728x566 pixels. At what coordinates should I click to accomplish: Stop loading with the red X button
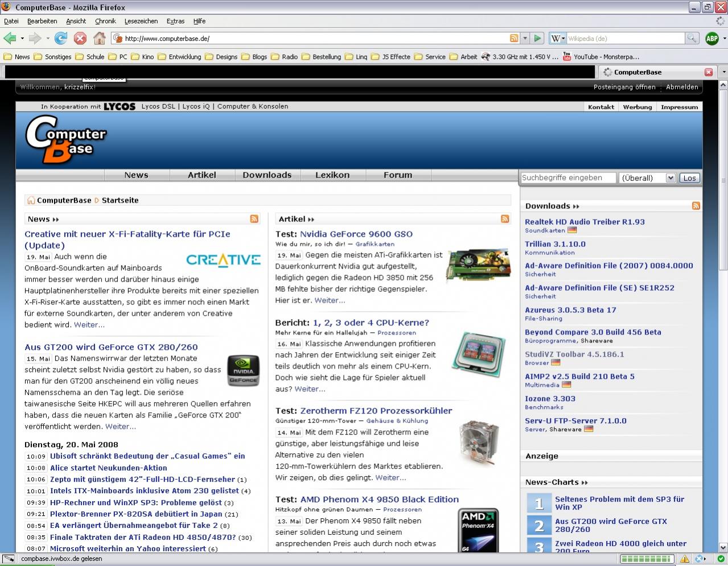click(80, 38)
